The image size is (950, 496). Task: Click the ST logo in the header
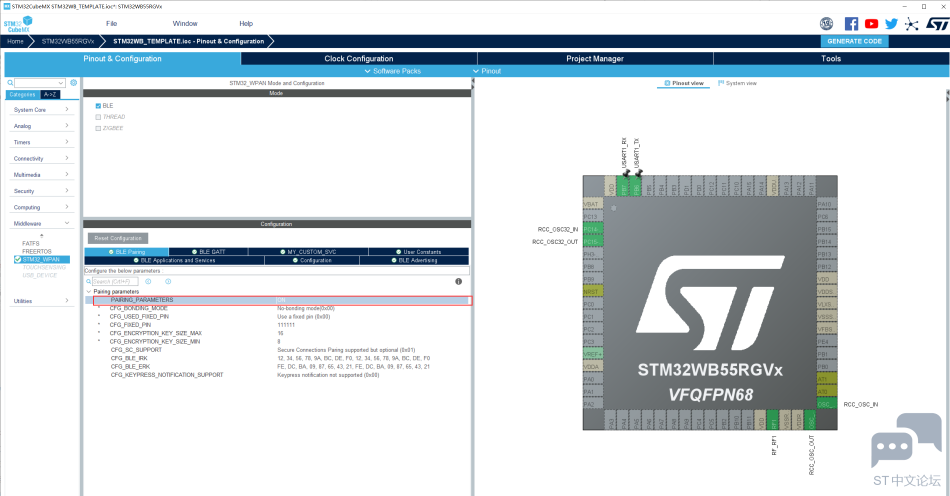[937, 24]
